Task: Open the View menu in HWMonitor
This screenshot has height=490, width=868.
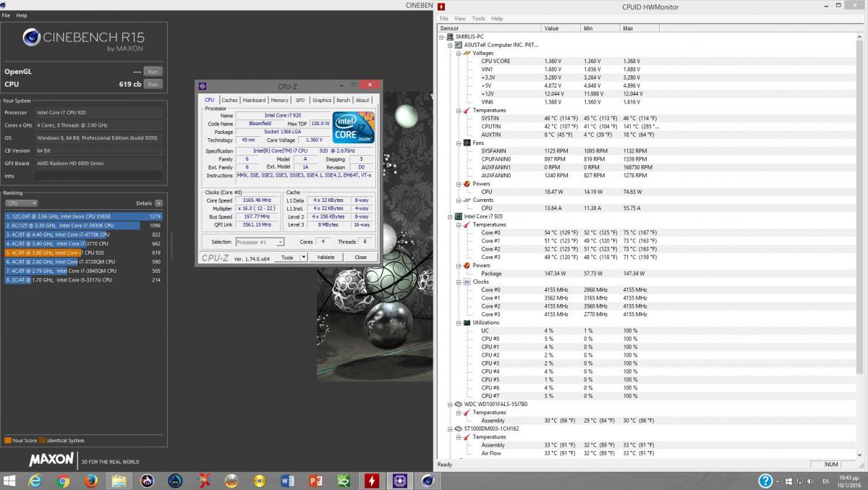Action: pyautogui.click(x=460, y=18)
